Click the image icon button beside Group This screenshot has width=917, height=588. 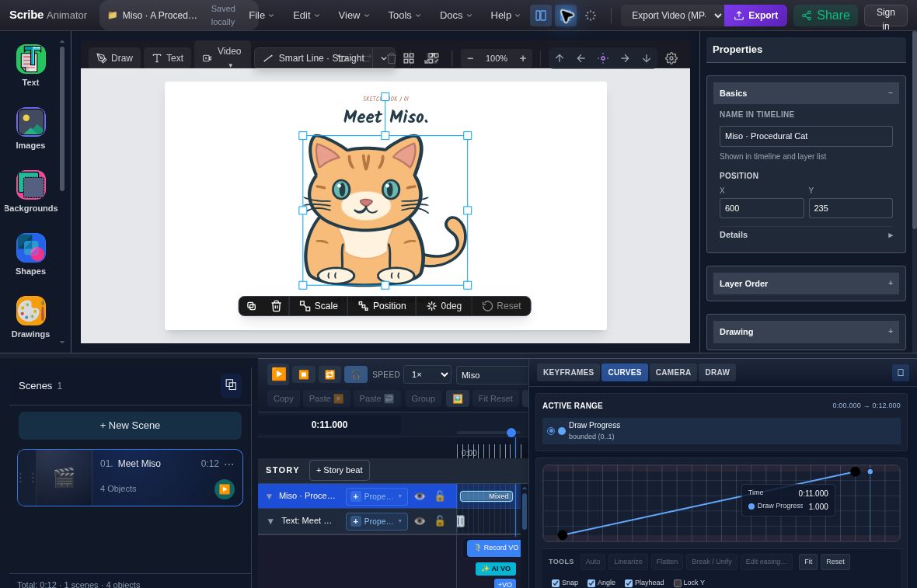pyautogui.click(x=457, y=398)
